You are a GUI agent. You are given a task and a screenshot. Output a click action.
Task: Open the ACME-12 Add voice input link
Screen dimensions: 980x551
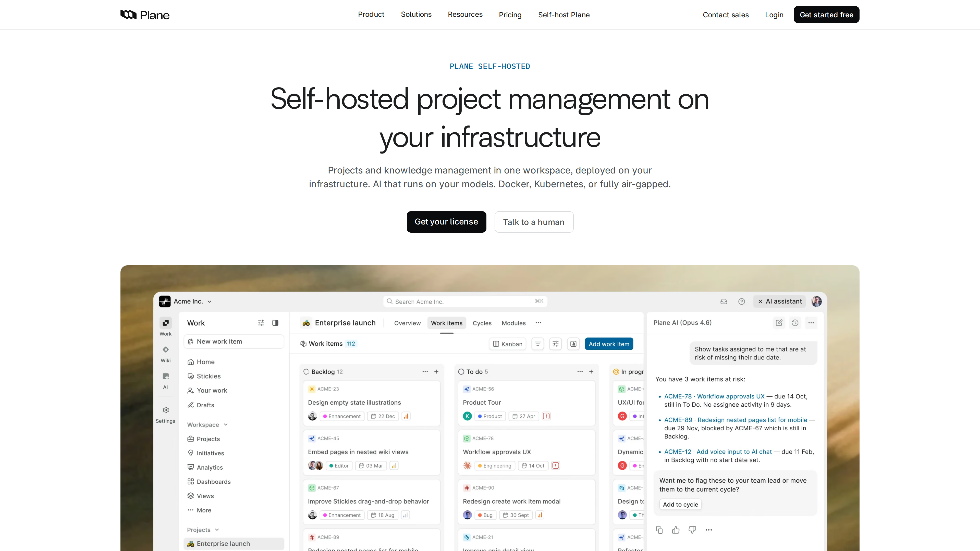[x=718, y=452]
